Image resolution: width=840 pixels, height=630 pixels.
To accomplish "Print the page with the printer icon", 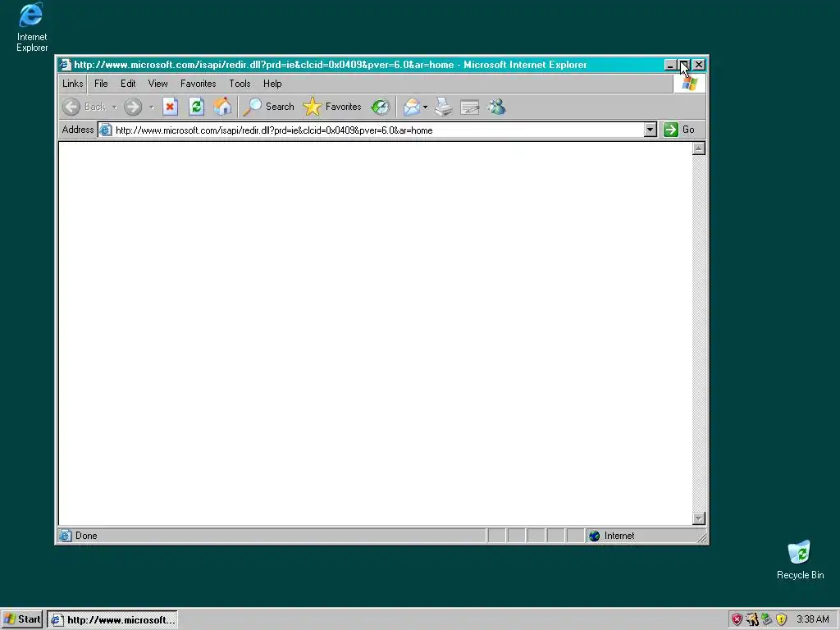I will click(443, 107).
